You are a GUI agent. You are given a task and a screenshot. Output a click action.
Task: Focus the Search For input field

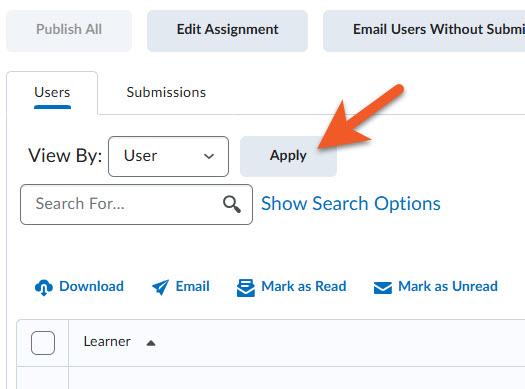click(x=136, y=204)
